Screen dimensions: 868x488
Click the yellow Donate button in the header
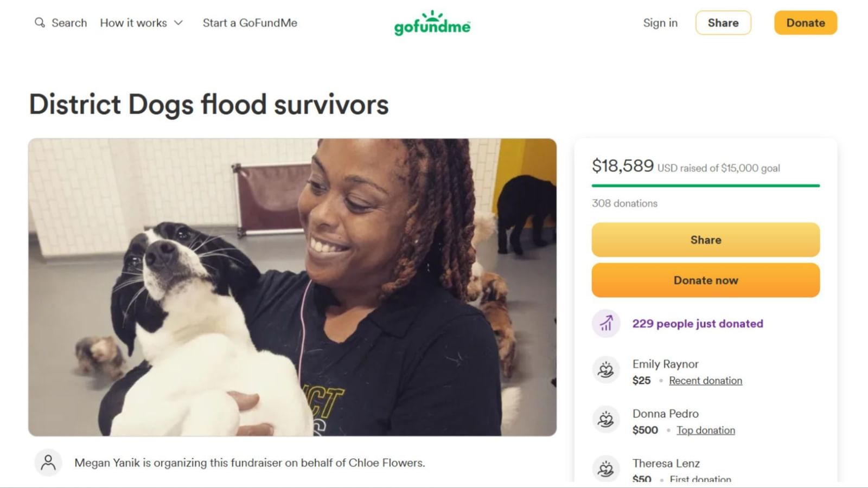tap(805, 23)
